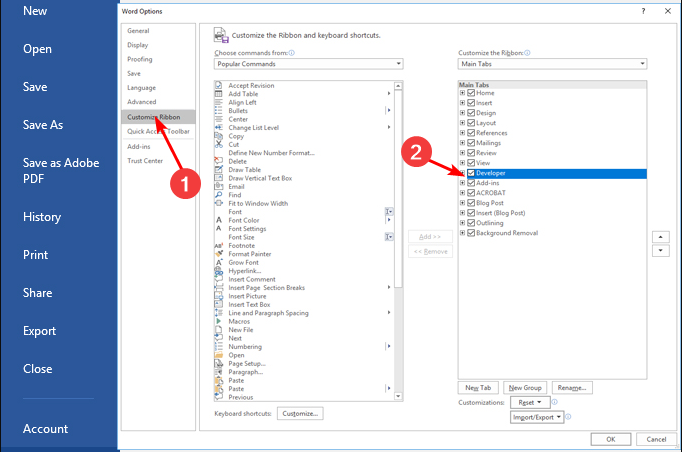The width and height of the screenshot is (682, 452).
Task: Enable the Developer tab checkbox
Action: point(471,173)
